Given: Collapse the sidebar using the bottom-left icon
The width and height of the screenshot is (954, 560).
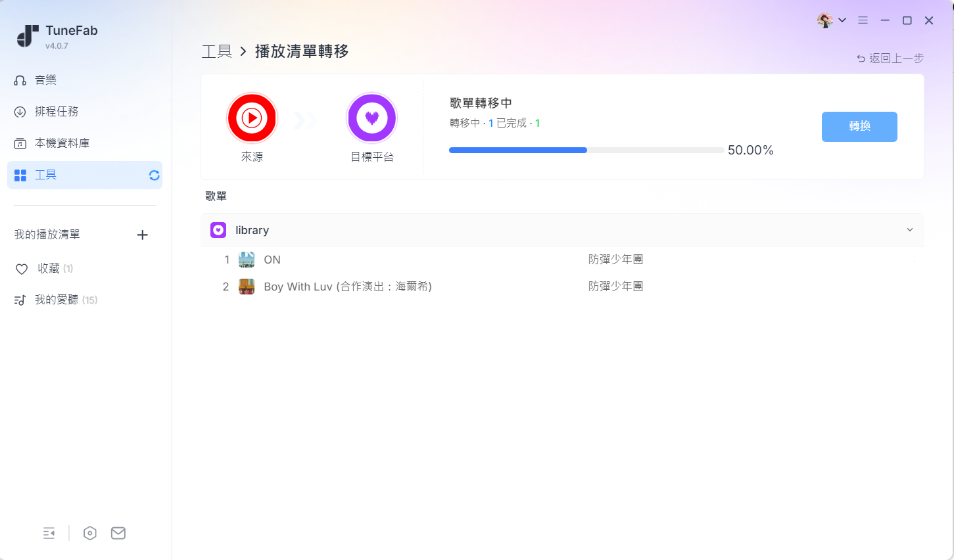Looking at the screenshot, I should 49,533.
